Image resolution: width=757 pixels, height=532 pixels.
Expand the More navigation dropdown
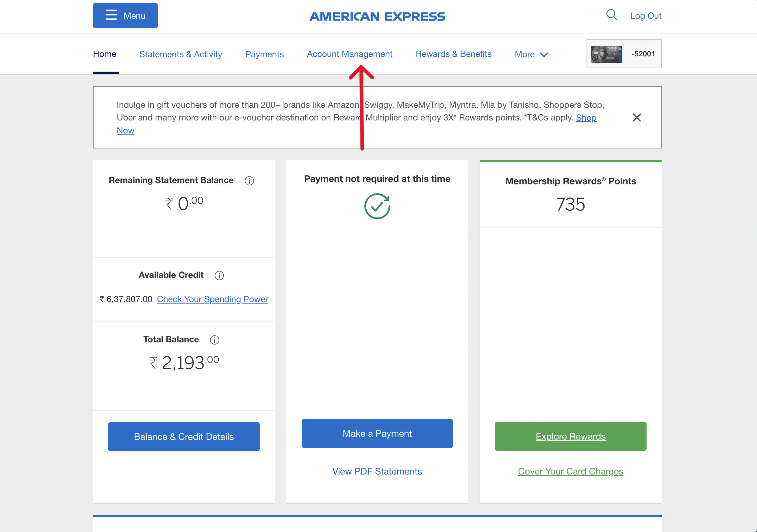tap(531, 54)
